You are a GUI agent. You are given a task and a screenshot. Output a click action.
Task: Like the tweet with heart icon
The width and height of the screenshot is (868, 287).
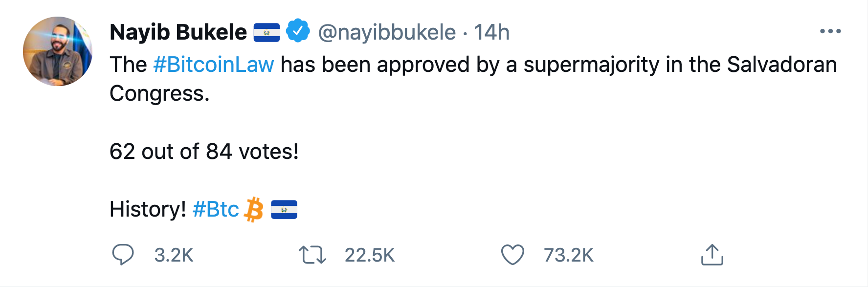pos(512,255)
